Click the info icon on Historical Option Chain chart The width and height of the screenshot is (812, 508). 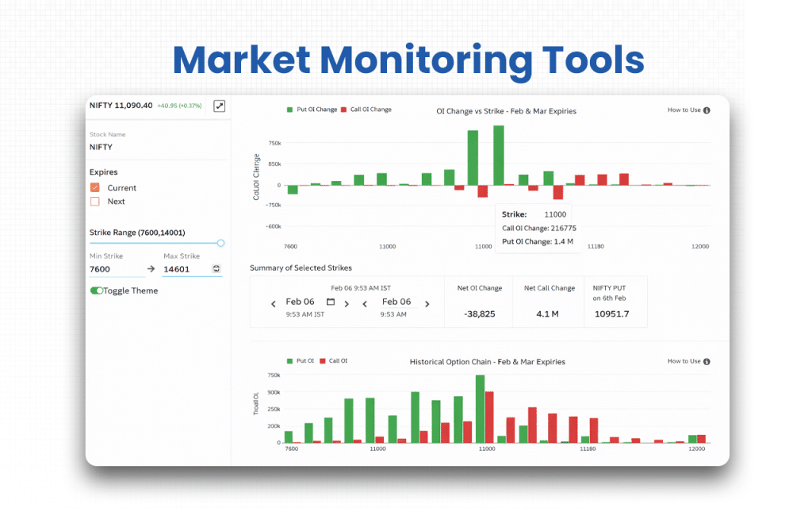point(708,361)
